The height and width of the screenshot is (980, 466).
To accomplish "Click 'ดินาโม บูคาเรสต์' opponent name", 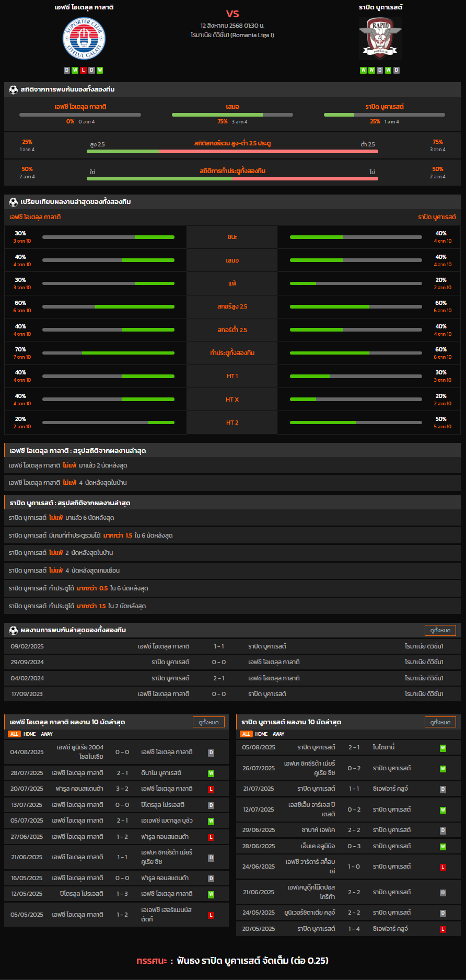I will coord(161,773).
